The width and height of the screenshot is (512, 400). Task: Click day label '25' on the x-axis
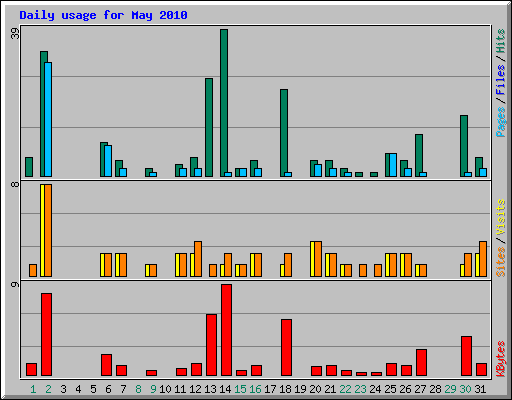pos(390,389)
